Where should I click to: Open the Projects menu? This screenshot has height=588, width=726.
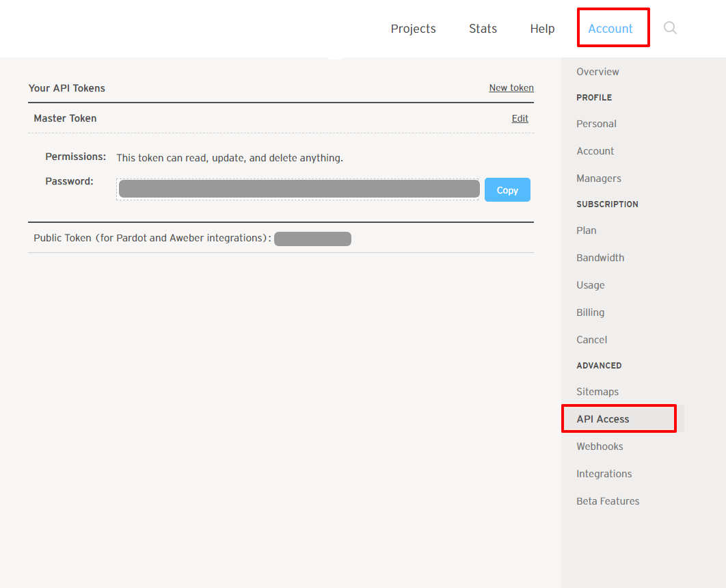413,29
